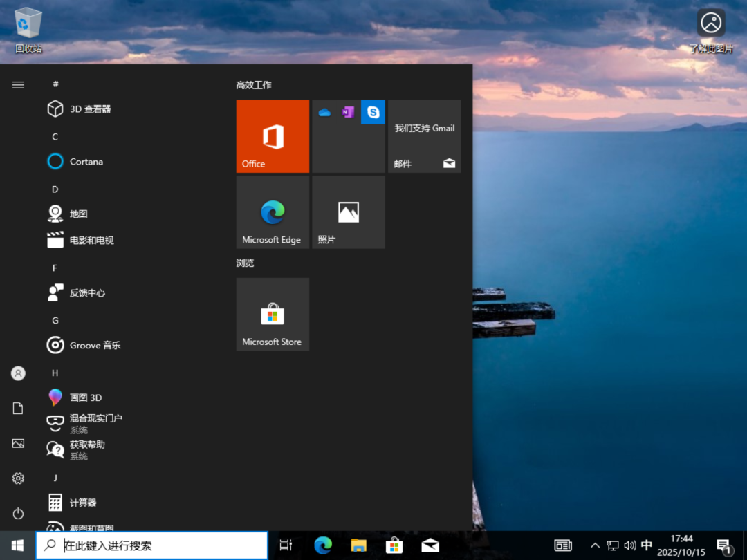This screenshot has width=747, height=560.
Task: Click the Windows Start button
Action: point(18,545)
